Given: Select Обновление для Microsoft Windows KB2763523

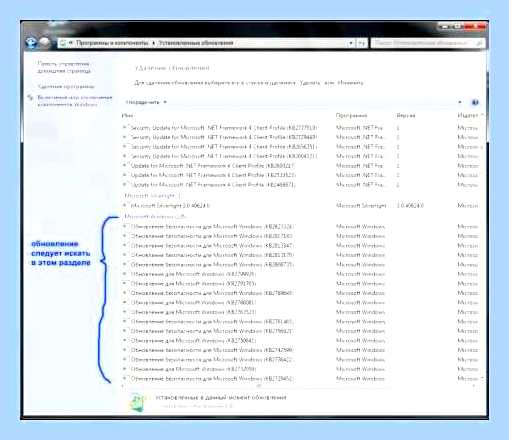Looking at the screenshot, I should click(190, 312).
